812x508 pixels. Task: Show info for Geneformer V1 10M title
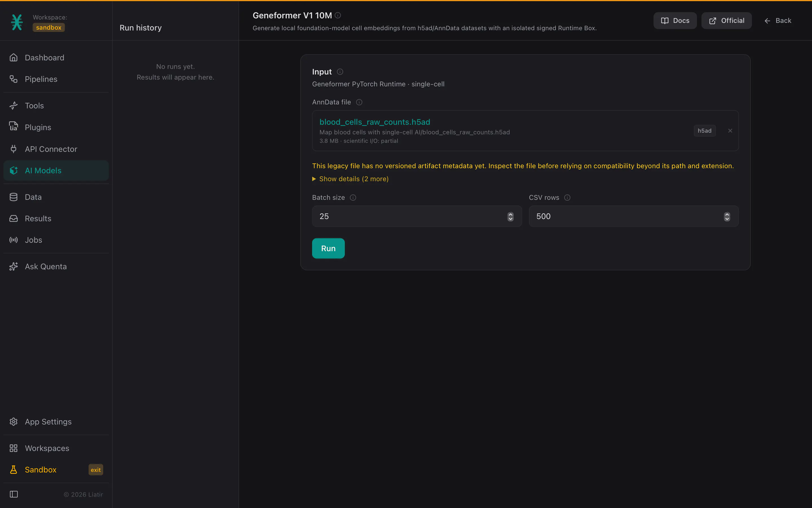tap(338, 15)
